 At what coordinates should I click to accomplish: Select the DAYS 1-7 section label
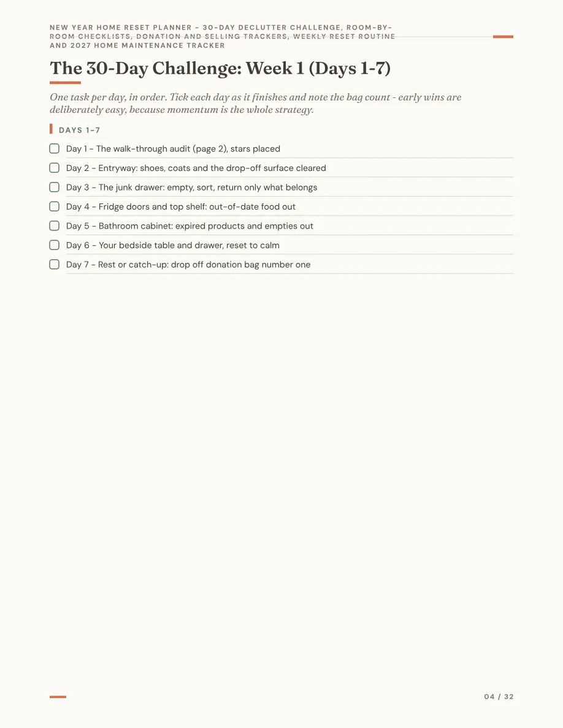(80, 131)
